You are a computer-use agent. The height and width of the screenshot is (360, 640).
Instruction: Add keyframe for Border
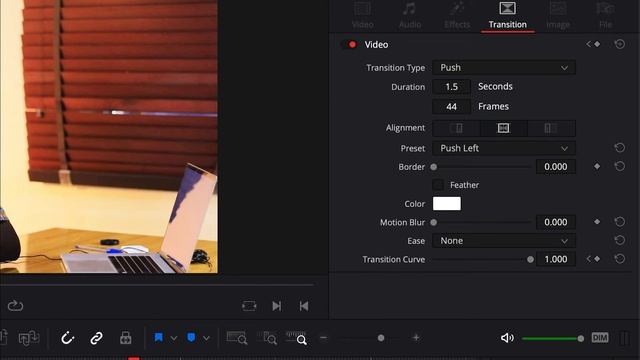(x=597, y=166)
